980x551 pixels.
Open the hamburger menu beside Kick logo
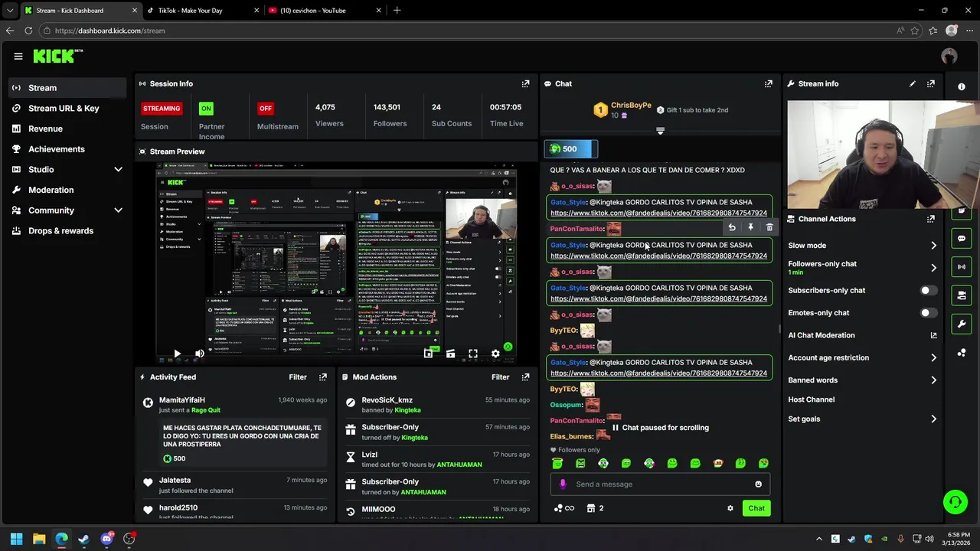[18, 56]
